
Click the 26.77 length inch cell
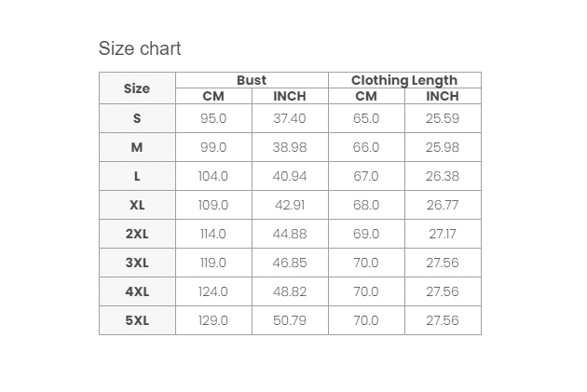[x=443, y=205]
